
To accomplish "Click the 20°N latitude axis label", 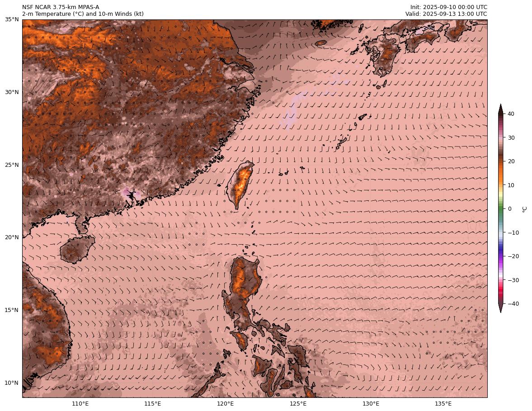I will click(x=12, y=237).
